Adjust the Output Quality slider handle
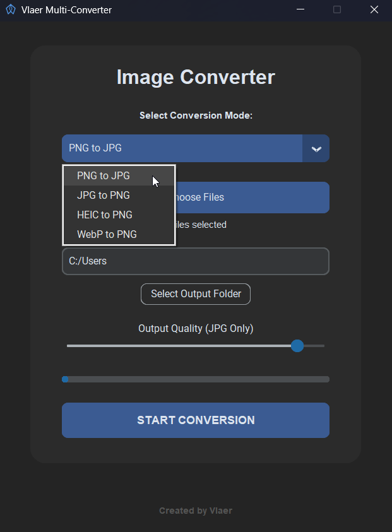Image resolution: width=392 pixels, height=532 pixels. [297, 346]
